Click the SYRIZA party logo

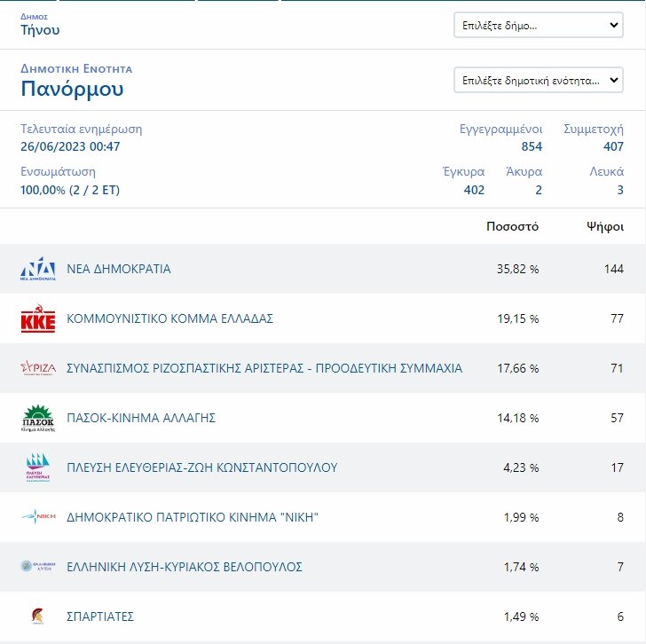pos(38,368)
